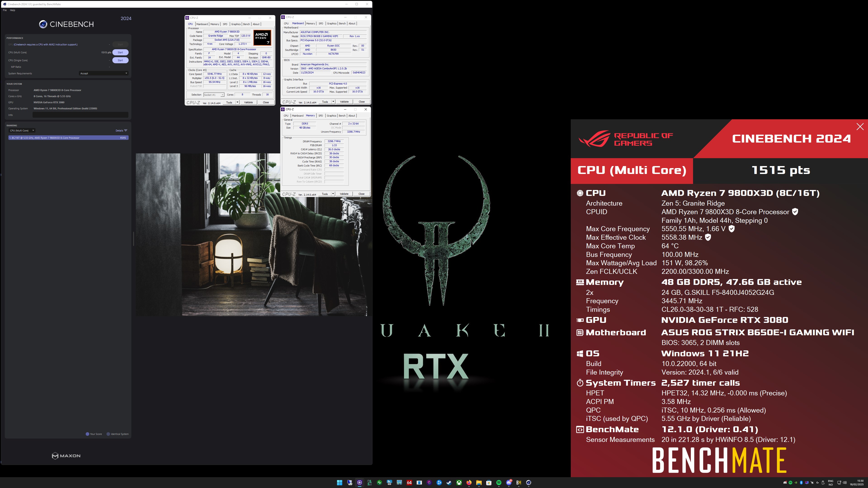Click the NVIDIA tray icon
This screenshot has width=868, height=488.
(796, 483)
